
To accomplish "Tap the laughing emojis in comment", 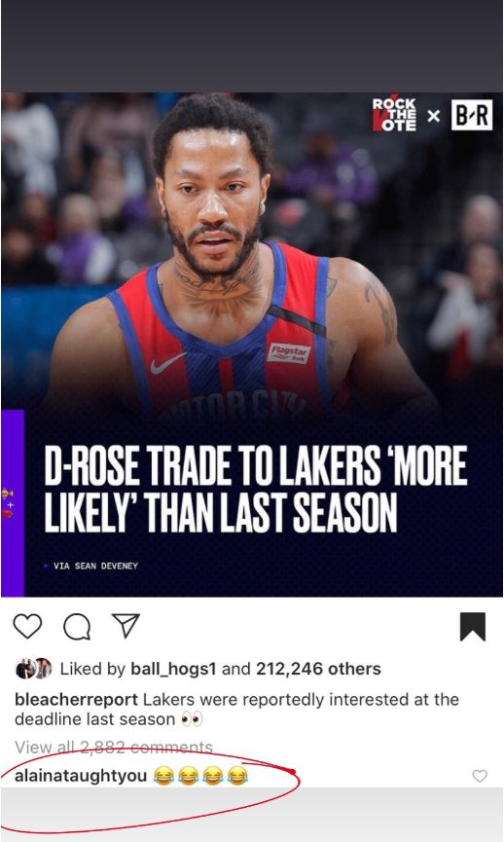I will 200,776.
